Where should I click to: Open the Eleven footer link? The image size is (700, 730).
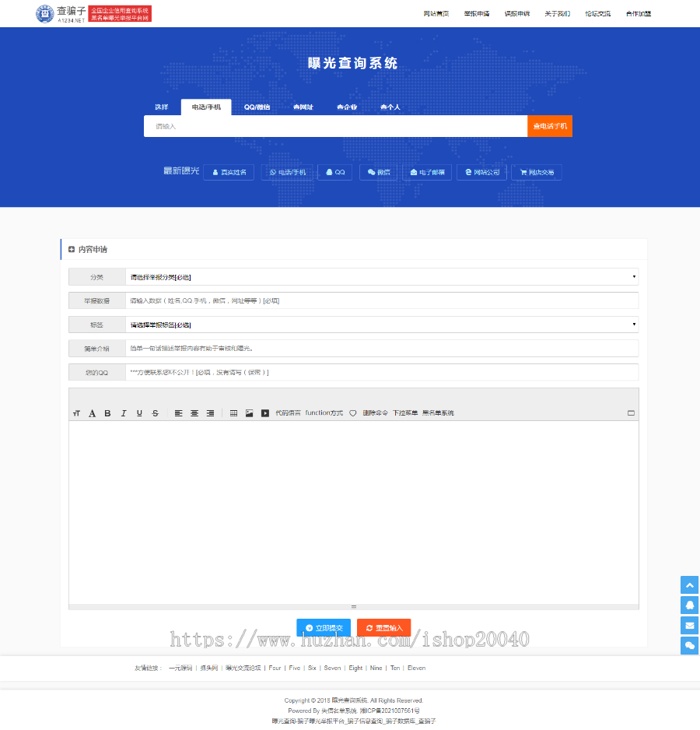417,668
